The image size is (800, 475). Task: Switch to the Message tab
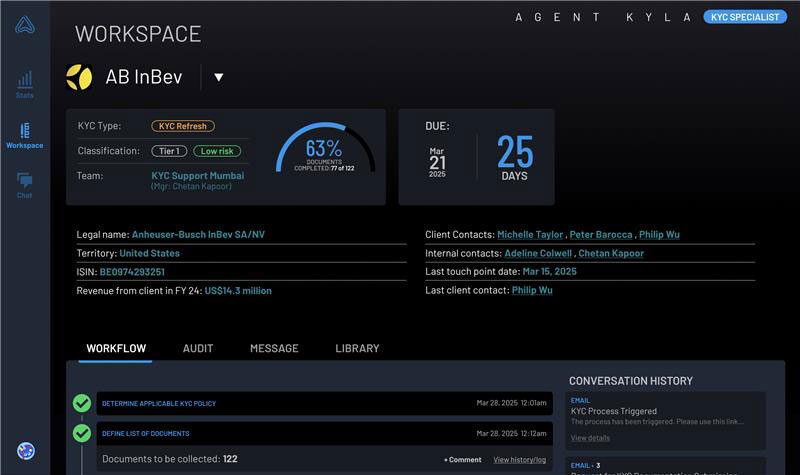(x=274, y=348)
